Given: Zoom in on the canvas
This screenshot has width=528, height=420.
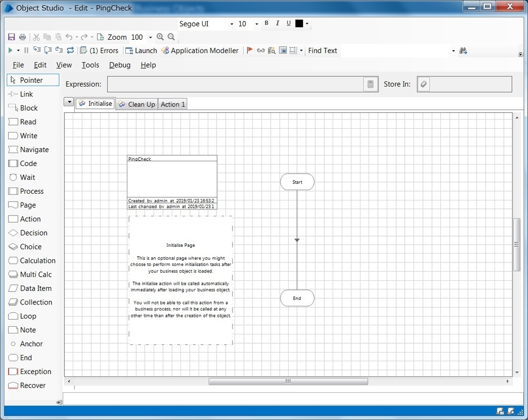Looking at the screenshot, I should tap(160, 37).
